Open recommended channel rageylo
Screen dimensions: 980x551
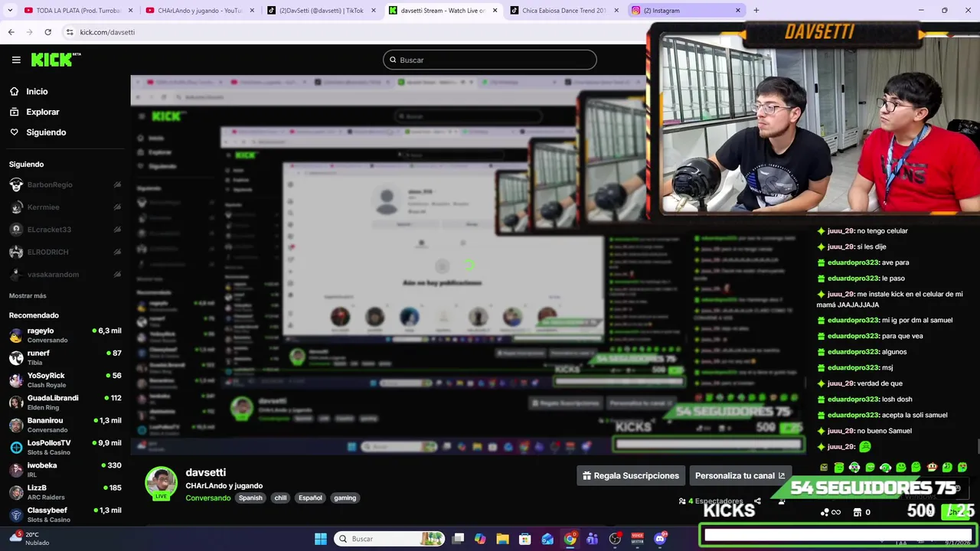[x=65, y=335]
